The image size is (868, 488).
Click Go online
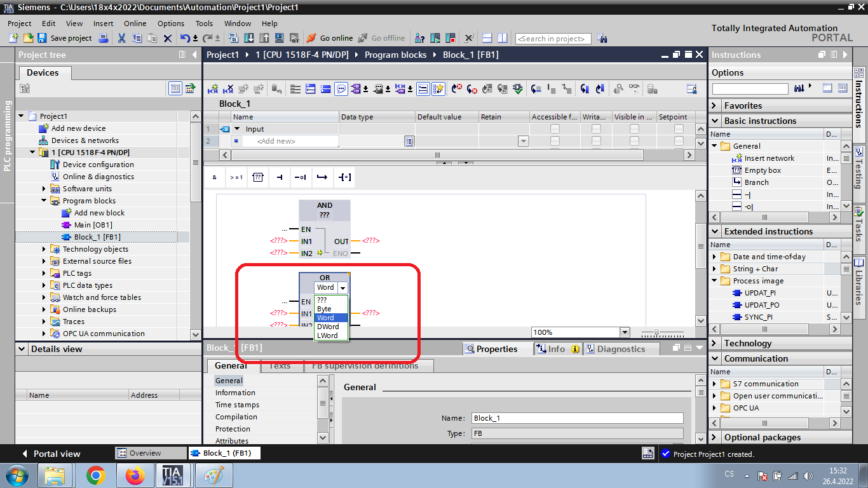tap(329, 38)
